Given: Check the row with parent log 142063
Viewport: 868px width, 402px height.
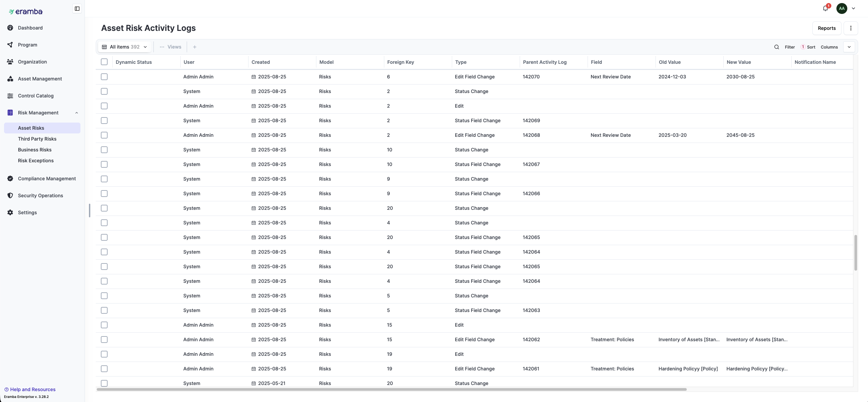Looking at the screenshot, I should (x=104, y=310).
